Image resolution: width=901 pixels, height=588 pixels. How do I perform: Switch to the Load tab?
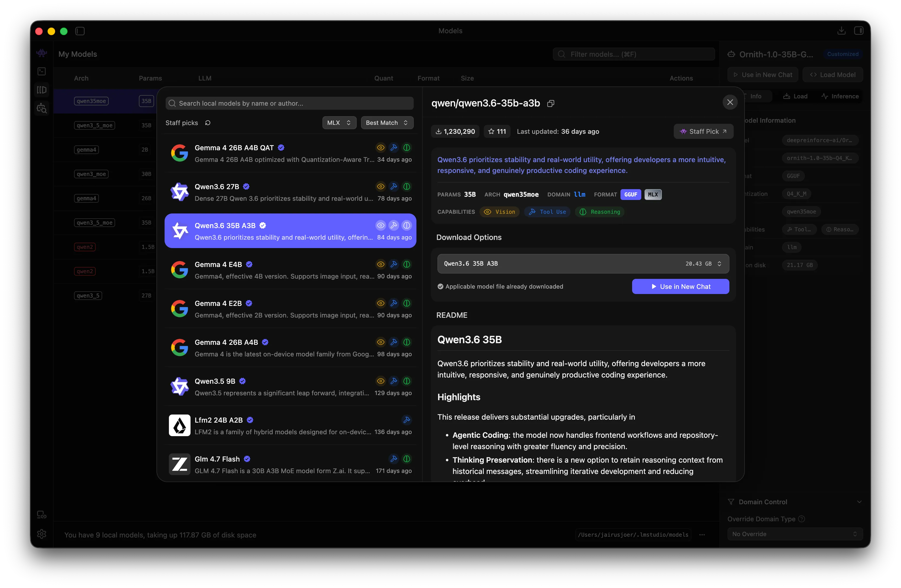(x=795, y=96)
